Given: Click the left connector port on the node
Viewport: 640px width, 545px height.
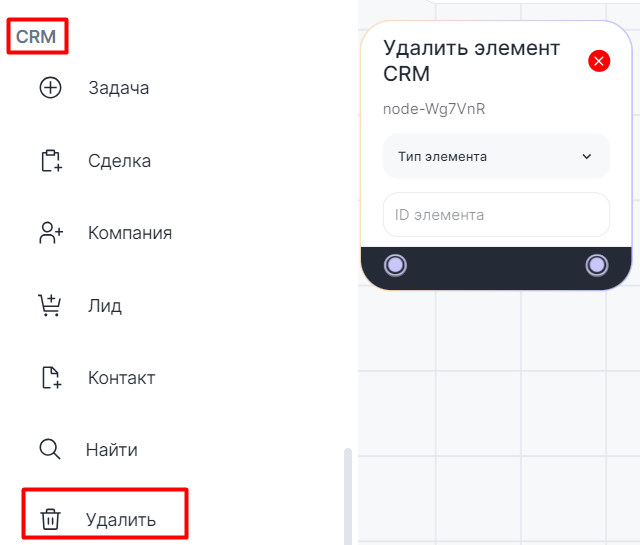Looking at the screenshot, I should 396,265.
